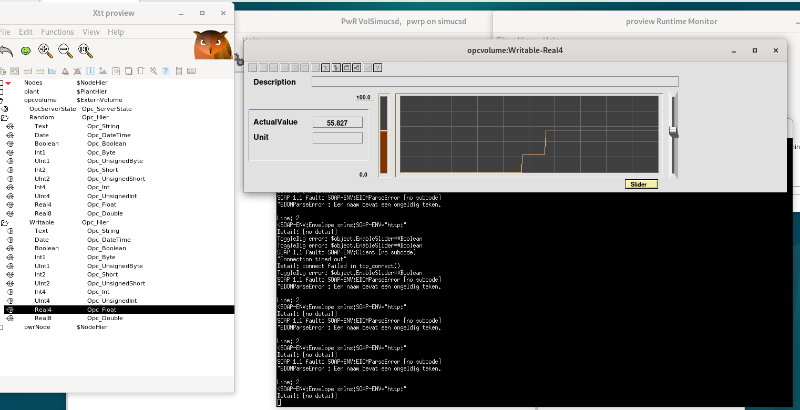Screen dimensions: 800x410
Task: Click the vertical slider handle in opcvolume window
Action: 673,132
